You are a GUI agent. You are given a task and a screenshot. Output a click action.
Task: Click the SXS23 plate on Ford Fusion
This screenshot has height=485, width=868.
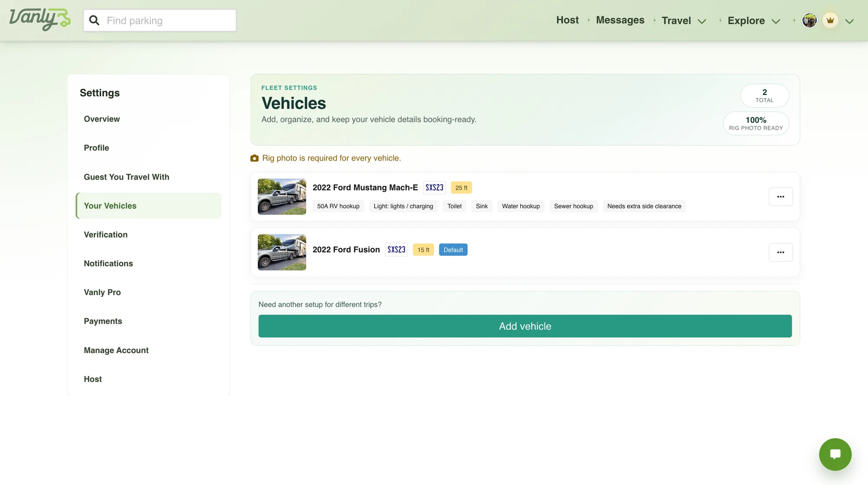pyautogui.click(x=396, y=249)
